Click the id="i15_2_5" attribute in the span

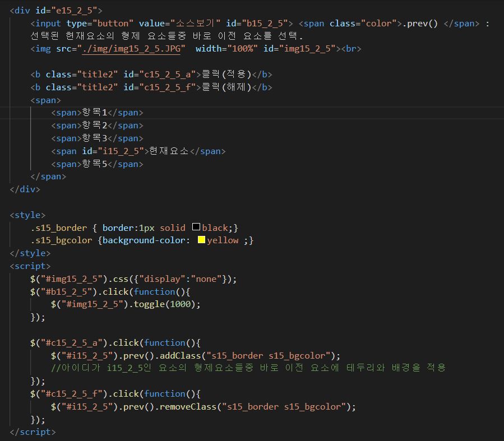pyautogui.click(x=113, y=151)
